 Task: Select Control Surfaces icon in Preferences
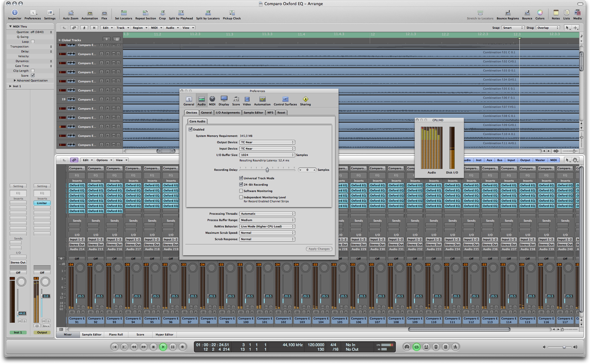(285, 99)
